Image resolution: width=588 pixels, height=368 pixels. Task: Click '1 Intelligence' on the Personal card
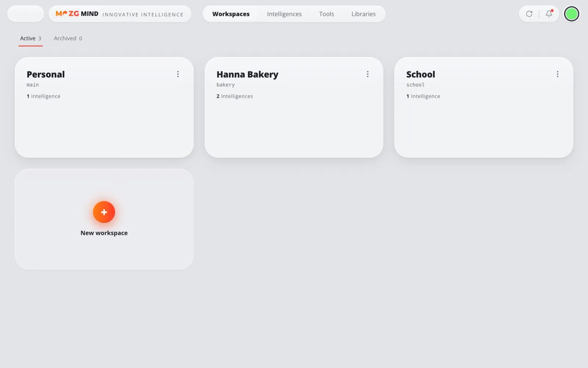point(43,96)
